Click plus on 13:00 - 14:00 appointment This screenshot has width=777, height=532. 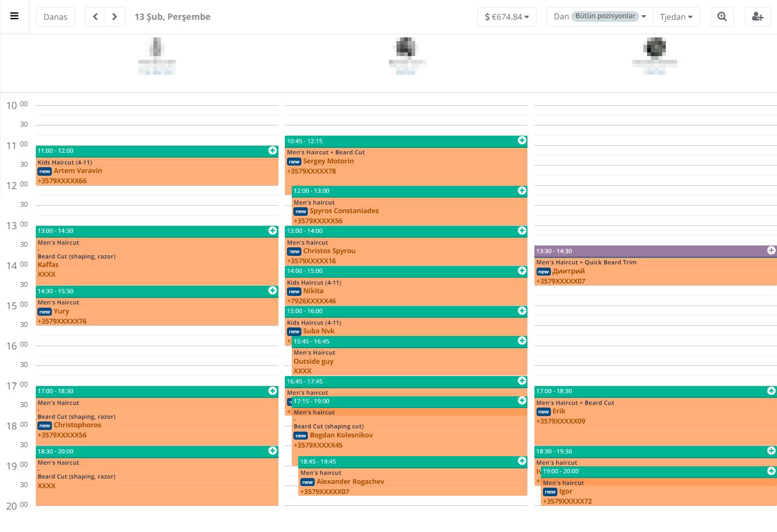pos(522,231)
